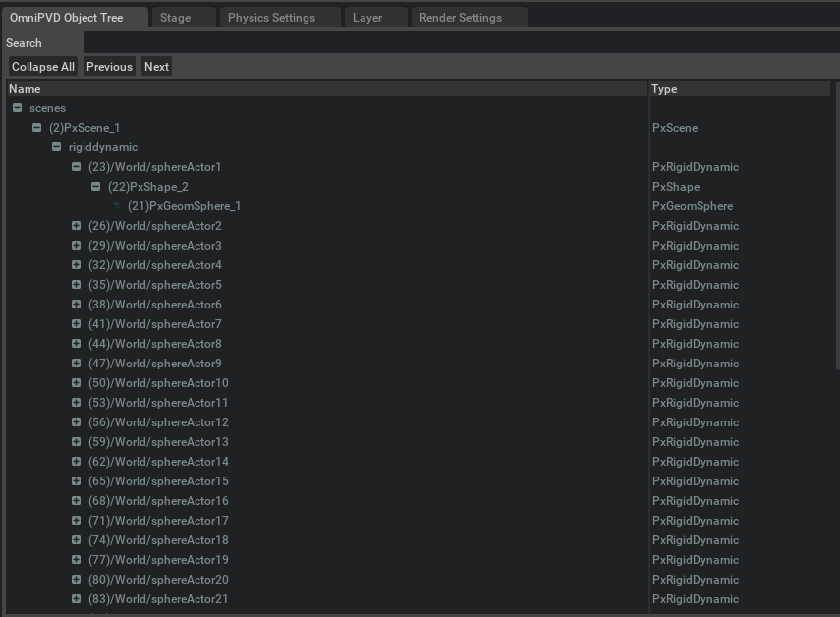
Task: Collapse the scenes root node
Action: [x=17, y=108]
